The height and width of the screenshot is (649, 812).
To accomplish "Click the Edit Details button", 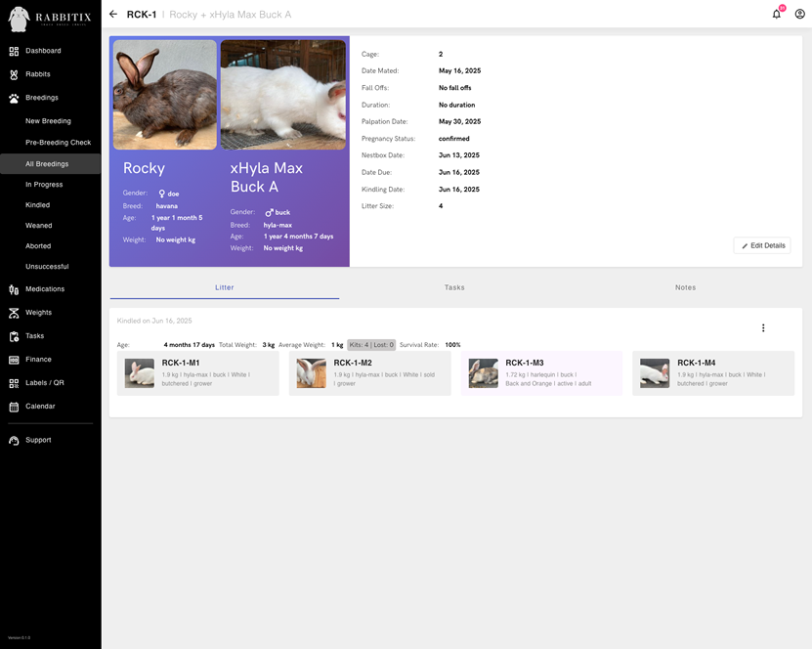I will click(x=761, y=245).
